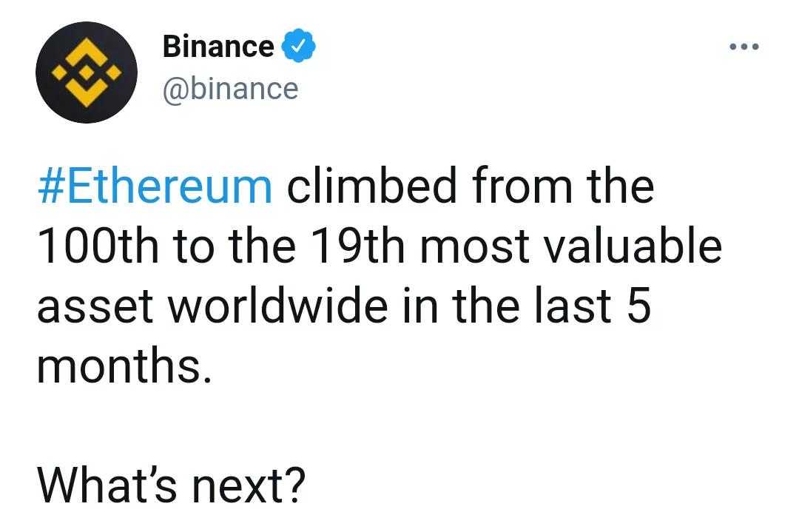
Task: Open the #Ethereum hashtag
Action: tap(155, 186)
